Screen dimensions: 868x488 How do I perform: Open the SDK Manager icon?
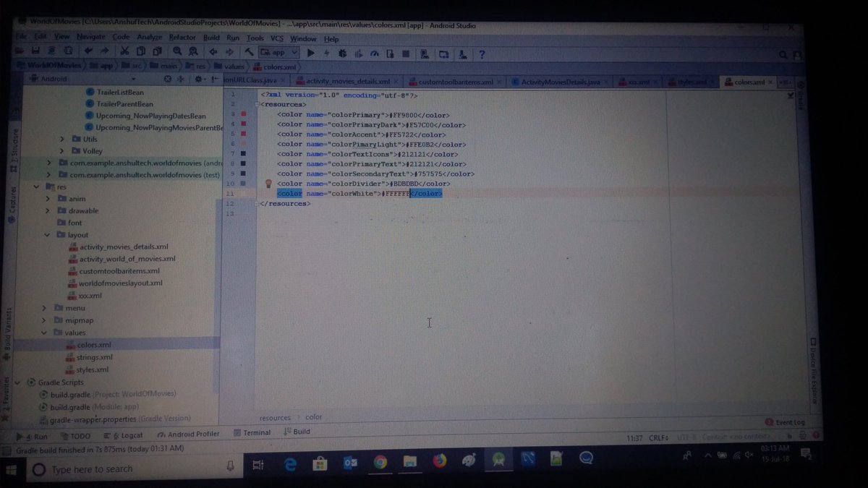click(462, 54)
